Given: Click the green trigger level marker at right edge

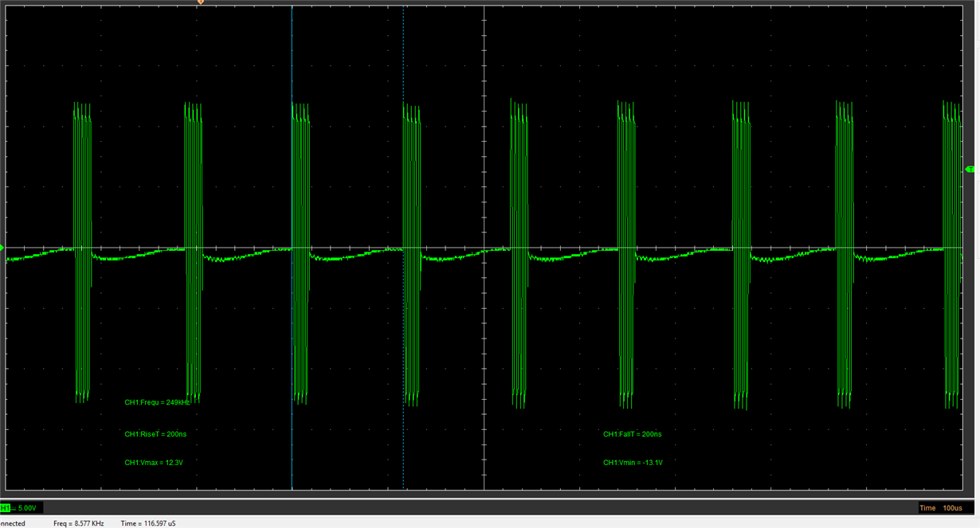Looking at the screenshot, I should [x=970, y=170].
